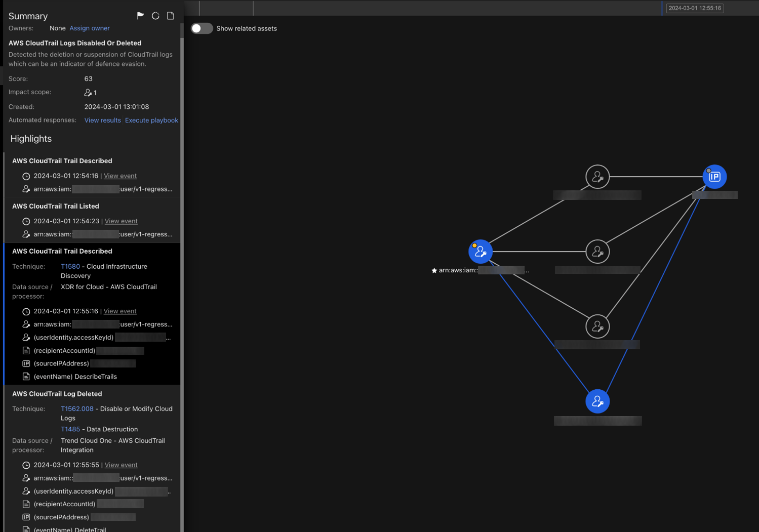Select the starred arn:aws:iam user node

click(480, 252)
